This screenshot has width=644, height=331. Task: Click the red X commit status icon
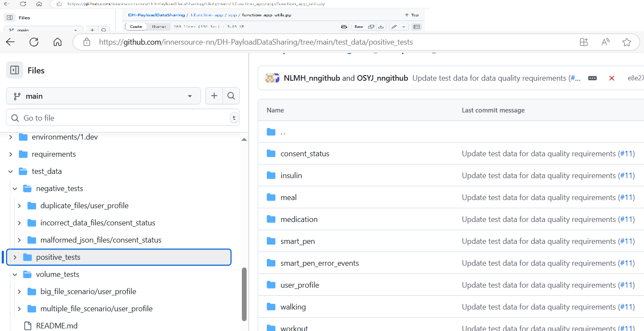pos(612,78)
